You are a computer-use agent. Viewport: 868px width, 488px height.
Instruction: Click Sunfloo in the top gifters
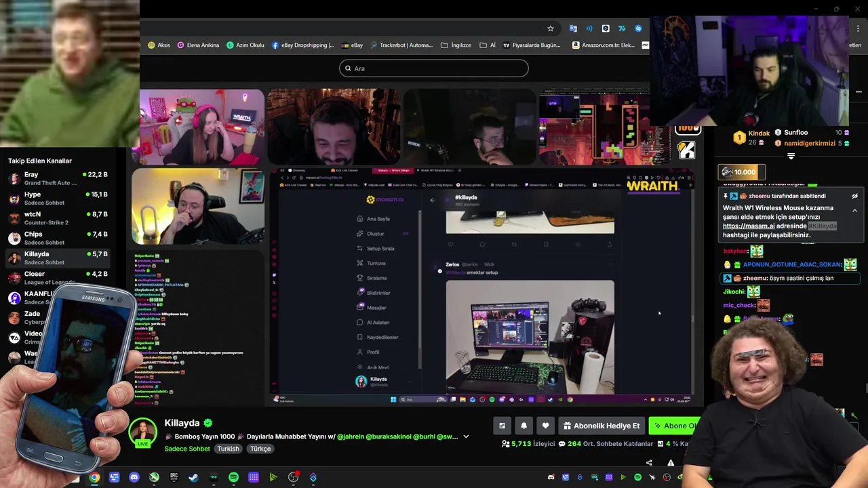pyautogui.click(x=795, y=133)
